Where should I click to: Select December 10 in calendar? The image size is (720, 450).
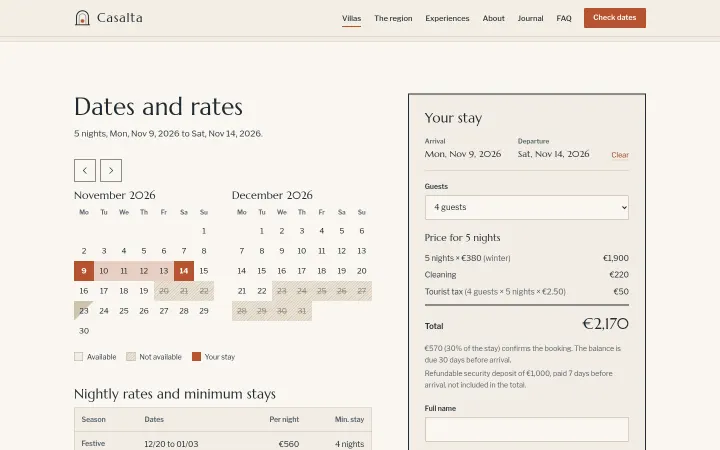click(x=302, y=251)
